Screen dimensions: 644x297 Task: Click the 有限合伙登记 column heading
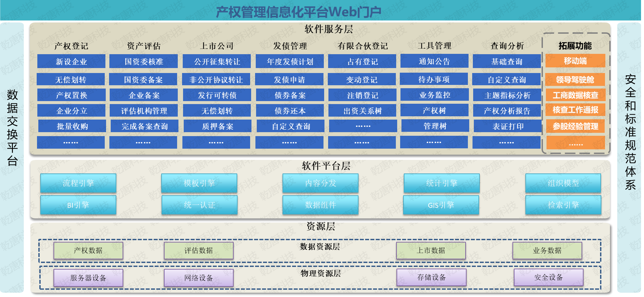point(363,46)
